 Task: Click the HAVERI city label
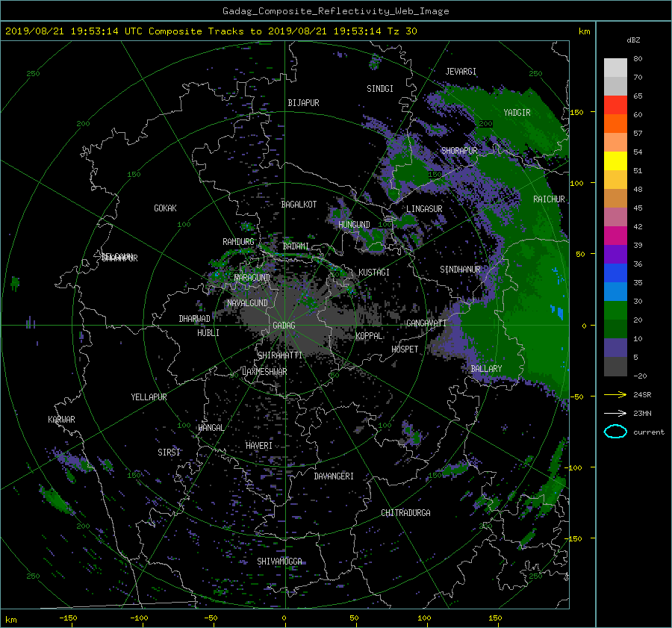coord(259,446)
